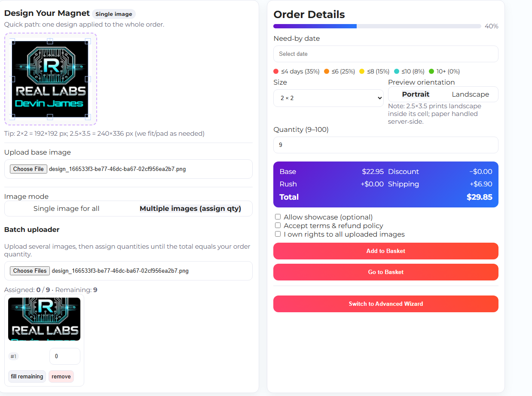
Task: Click the Shipping amount '+$6.90'
Action: [x=481, y=184]
